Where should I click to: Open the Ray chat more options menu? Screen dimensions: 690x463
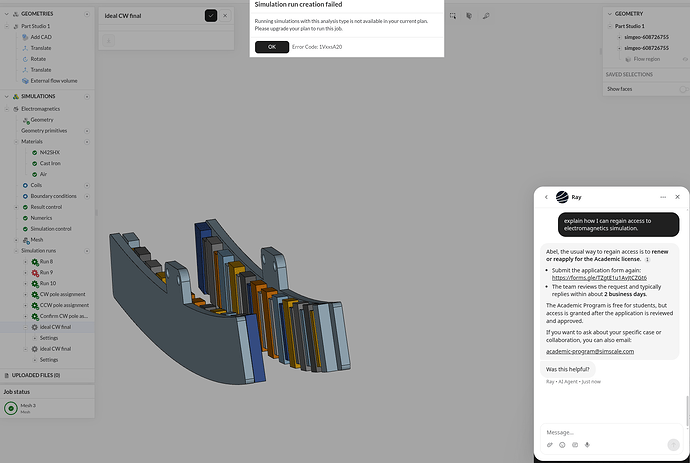click(x=663, y=197)
